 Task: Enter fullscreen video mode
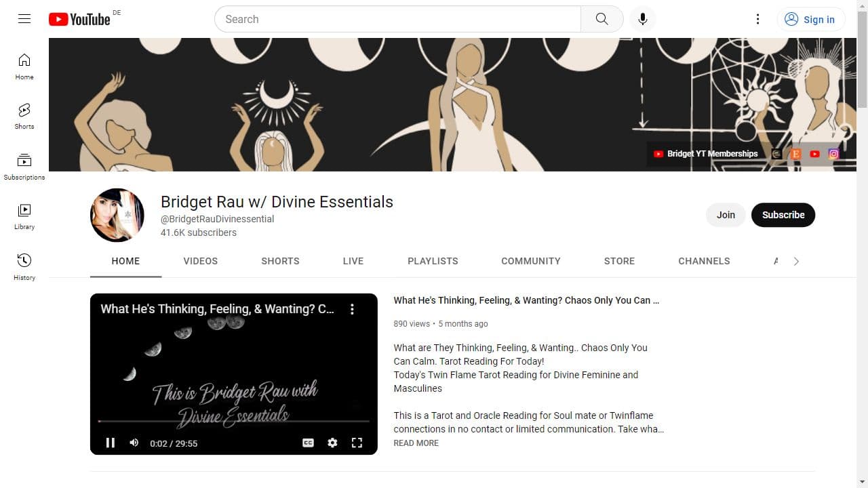tap(357, 443)
